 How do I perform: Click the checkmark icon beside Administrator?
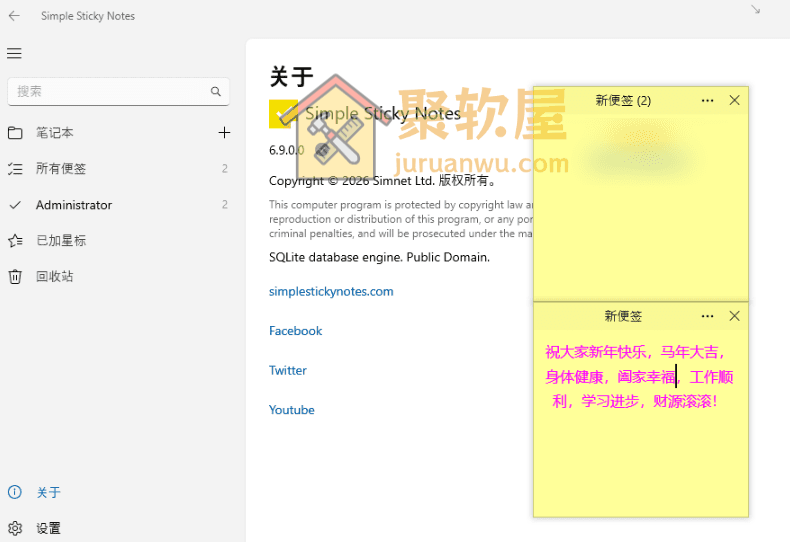(15, 205)
